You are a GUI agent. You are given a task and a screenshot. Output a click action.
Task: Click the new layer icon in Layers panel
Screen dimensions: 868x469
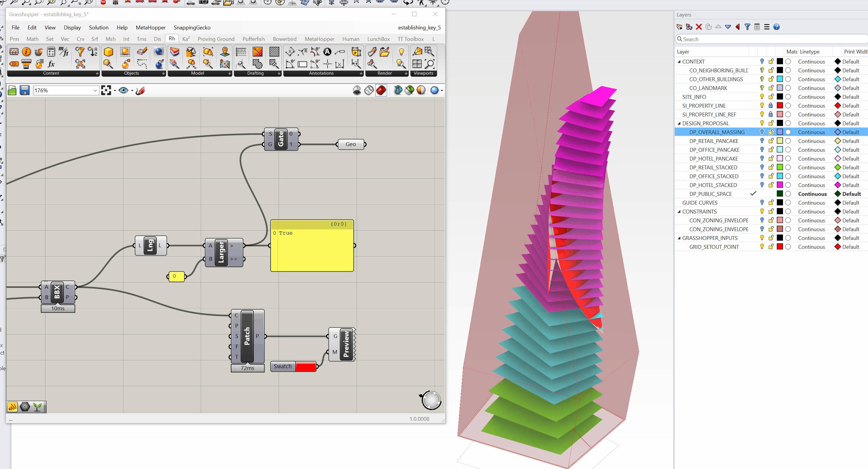coord(679,27)
